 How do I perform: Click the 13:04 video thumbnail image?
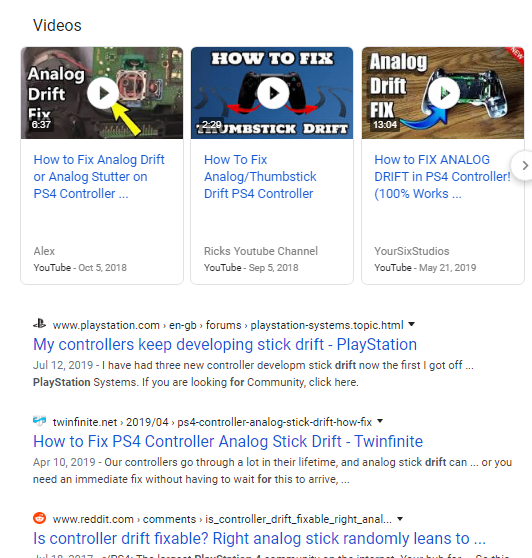443,93
